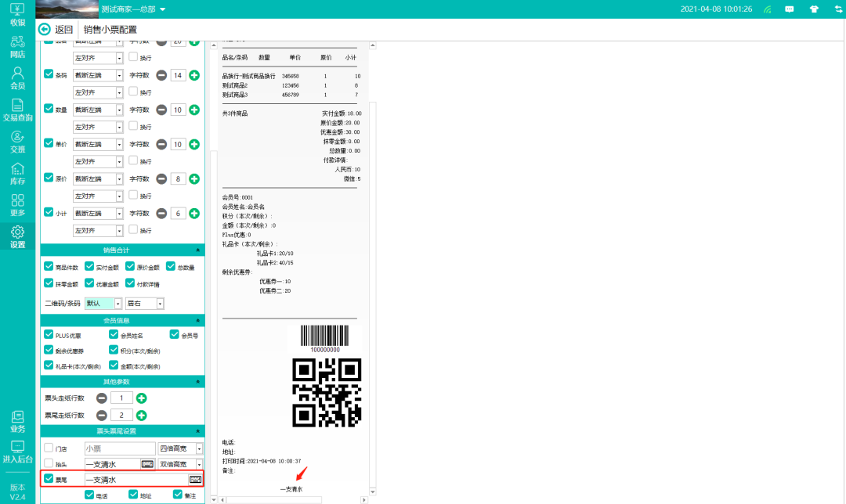
Task: Click green plus for 条码 character count
Action: [194, 75]
